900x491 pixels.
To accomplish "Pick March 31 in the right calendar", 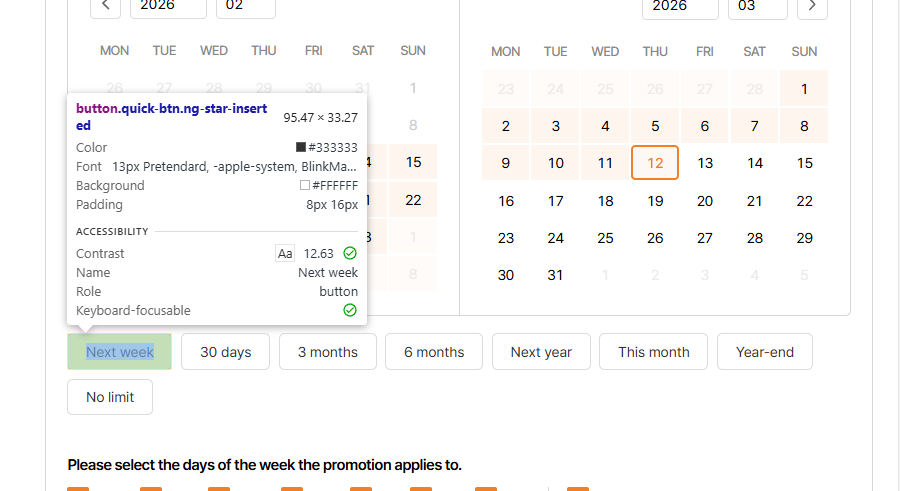I will 556,275.
